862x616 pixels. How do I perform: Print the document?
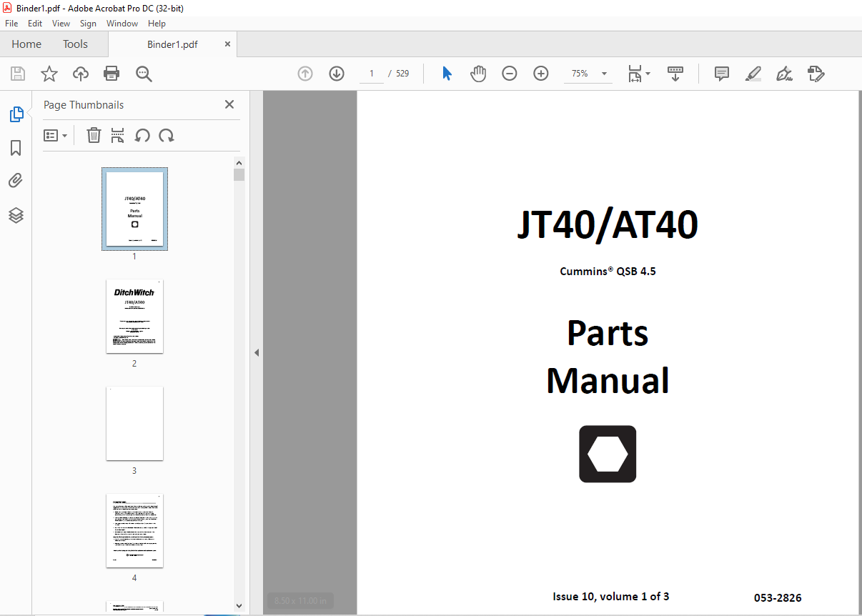(112, 74)
